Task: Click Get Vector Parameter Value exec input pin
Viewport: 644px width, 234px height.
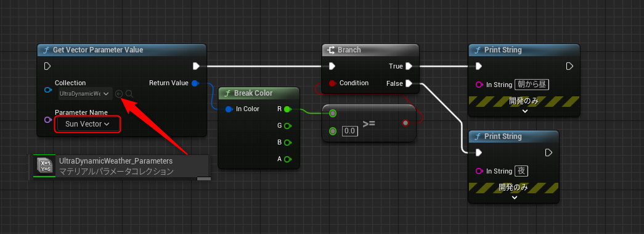Action: [x=47, y=66]
